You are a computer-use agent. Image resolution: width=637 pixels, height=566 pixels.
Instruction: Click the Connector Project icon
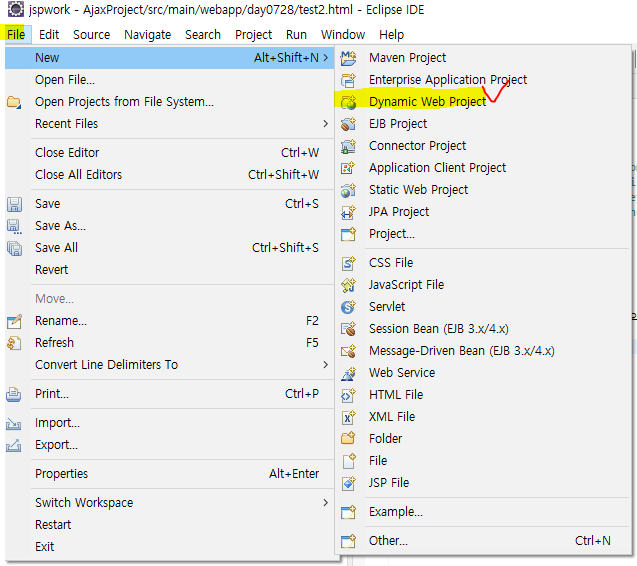click(x=348, y=146)
